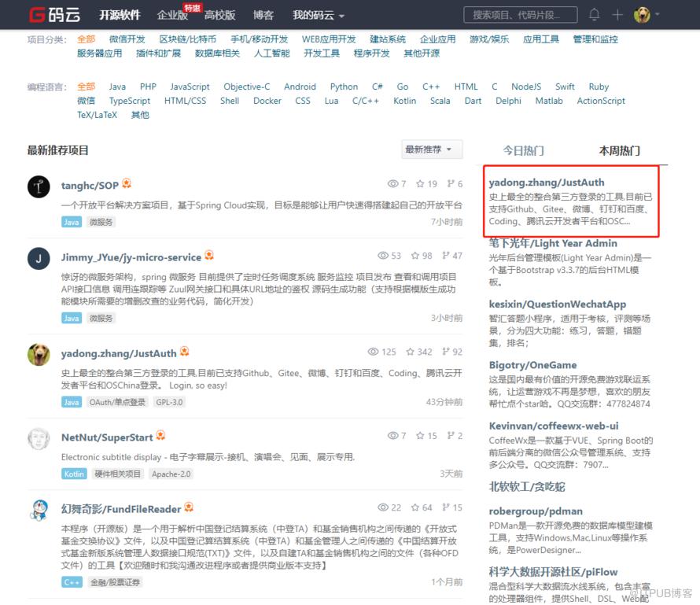Click the C++ tag under FundFileReader
This screenshot has width=700, height=605.
click(x=72, y=582)
